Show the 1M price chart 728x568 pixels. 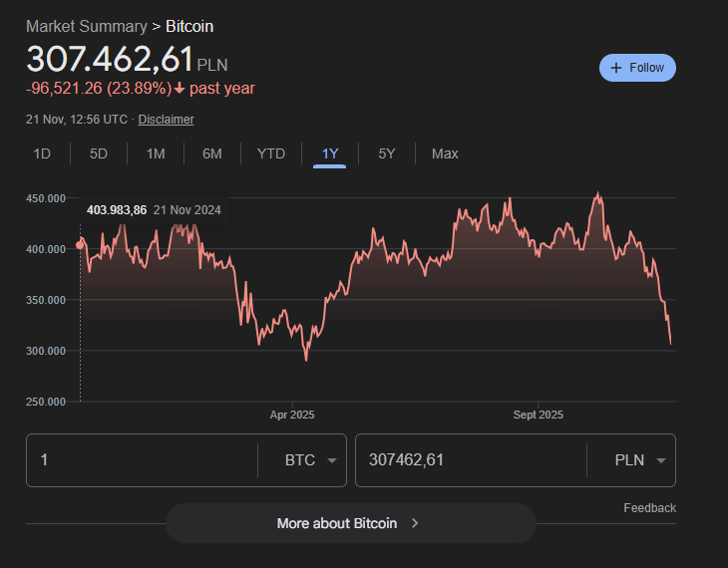(156, 153)
